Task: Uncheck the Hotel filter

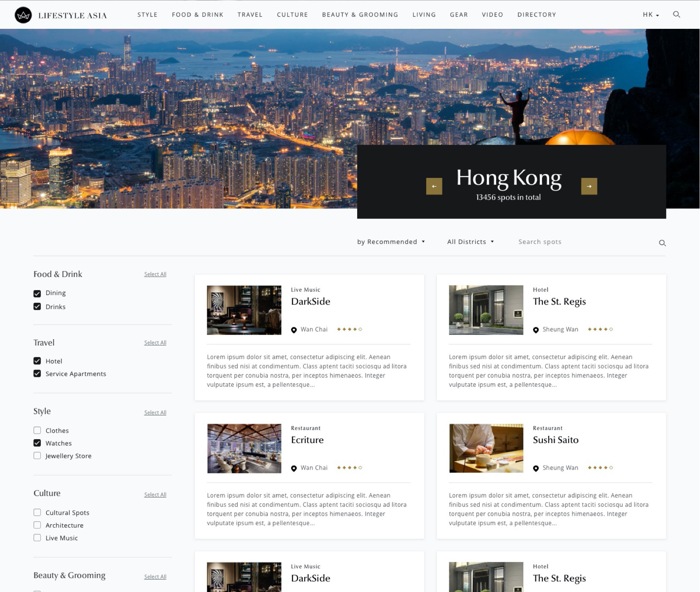Action: (37, 361)
